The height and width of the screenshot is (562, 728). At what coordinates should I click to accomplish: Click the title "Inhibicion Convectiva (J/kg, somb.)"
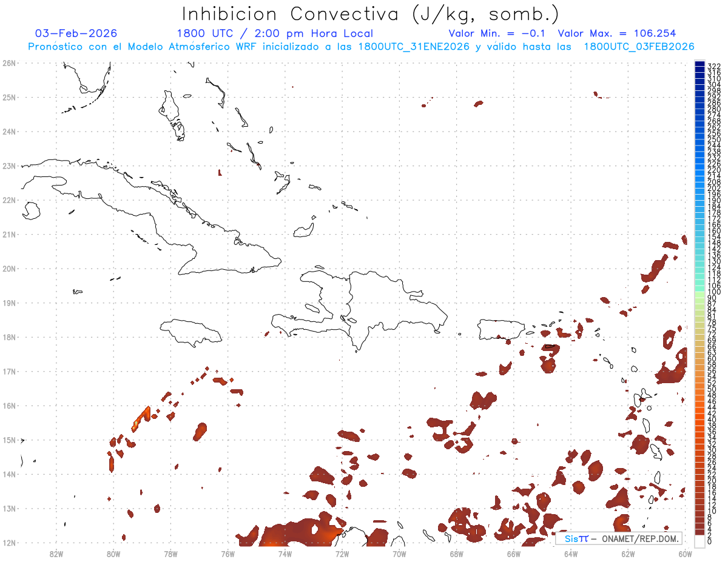[370, 15]
